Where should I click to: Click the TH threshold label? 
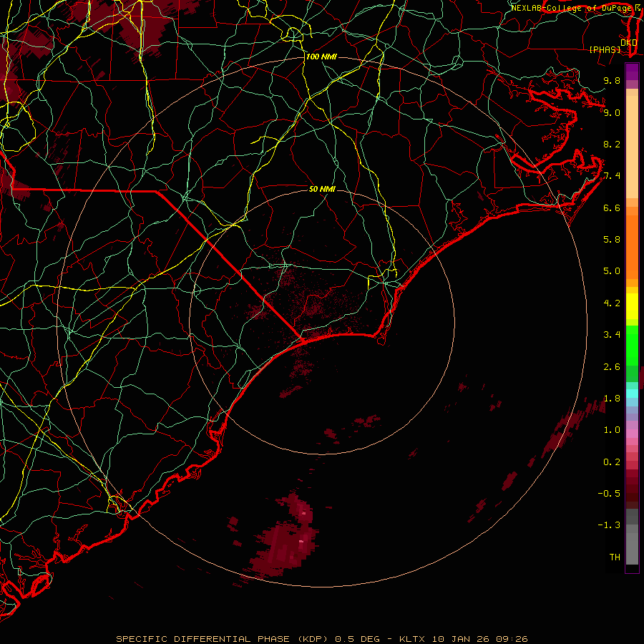615,557
